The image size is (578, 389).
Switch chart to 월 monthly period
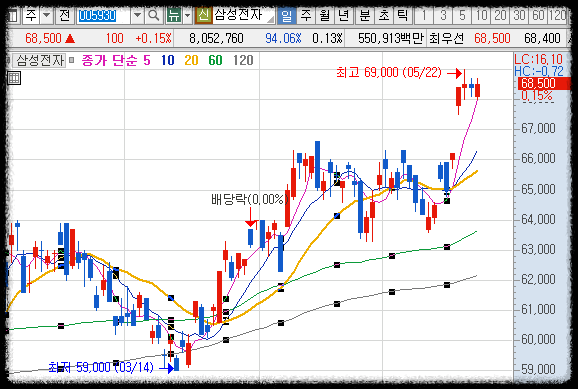[x=325, y=16]
